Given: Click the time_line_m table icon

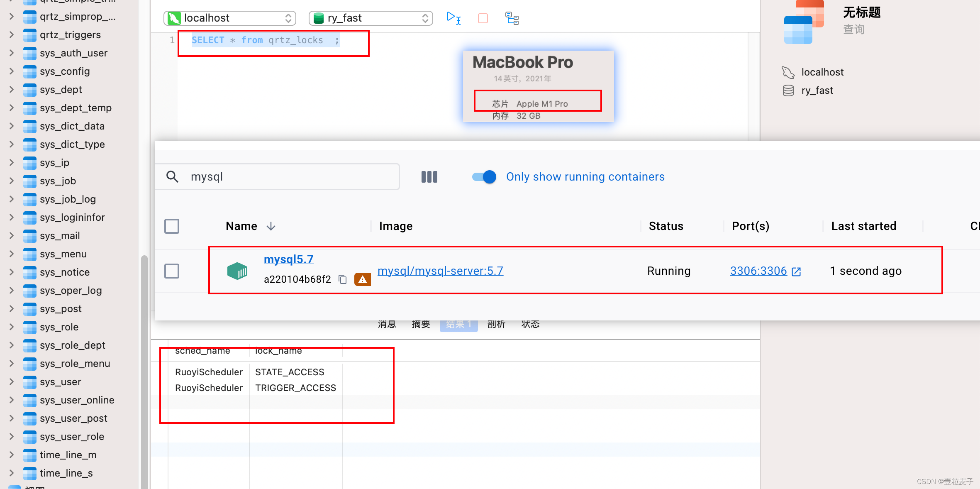Looking at the screenshot, I should point(30,455).
